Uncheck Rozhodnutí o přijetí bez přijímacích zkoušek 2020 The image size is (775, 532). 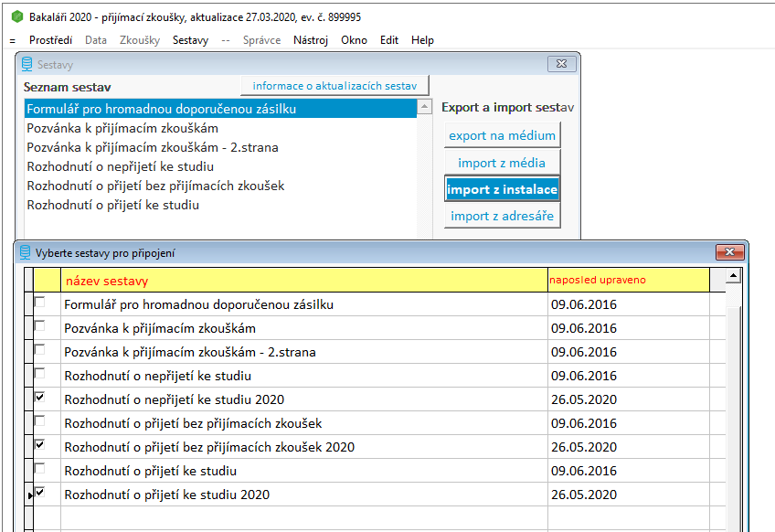[39, 446]
